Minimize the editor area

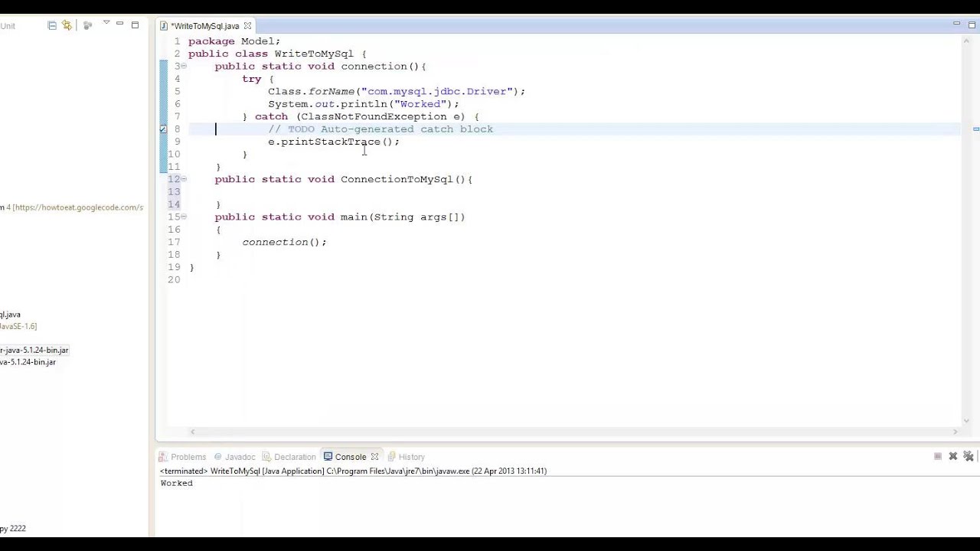[x=956, y=24]
